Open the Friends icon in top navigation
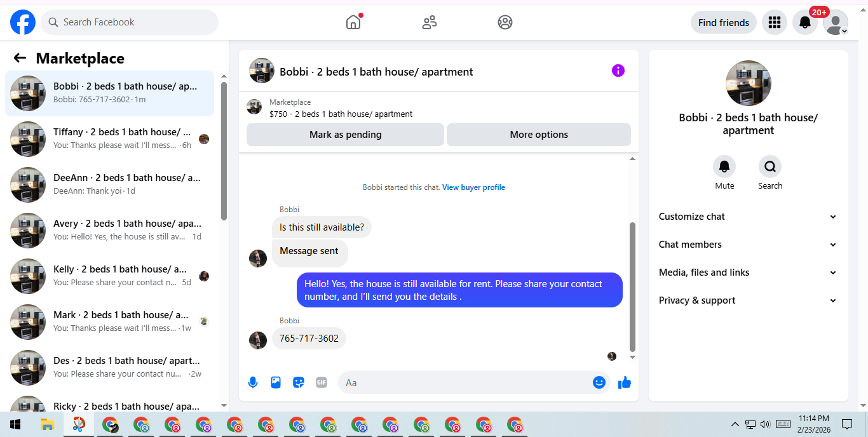 [x=430, y=22]
